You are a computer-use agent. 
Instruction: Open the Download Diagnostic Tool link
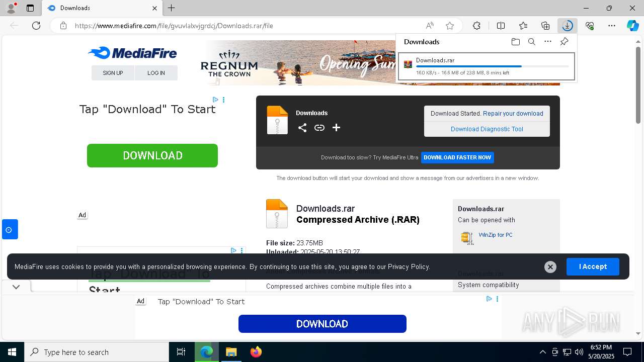pos(487,129)
